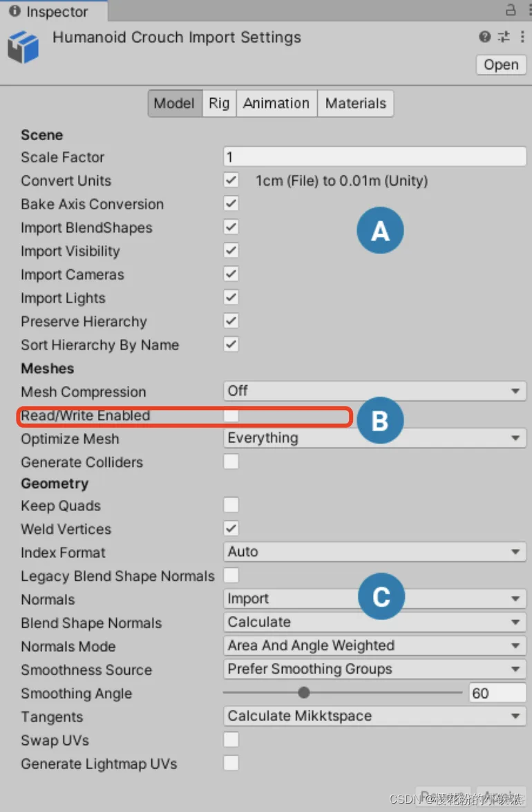Open the three-dot context menu
This screenshot has width=532, height=812.
(522, 36)
